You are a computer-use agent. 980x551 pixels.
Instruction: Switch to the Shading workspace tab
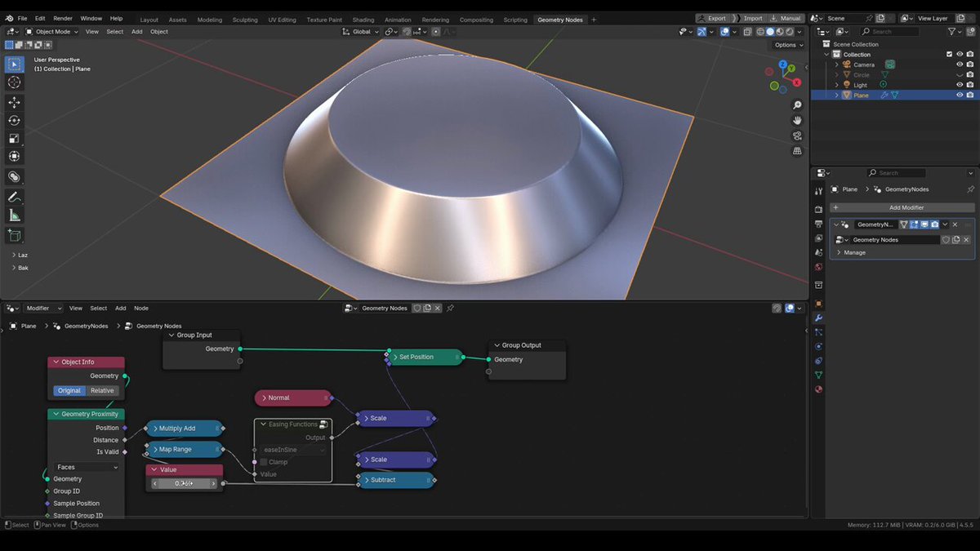coord(363,20)
